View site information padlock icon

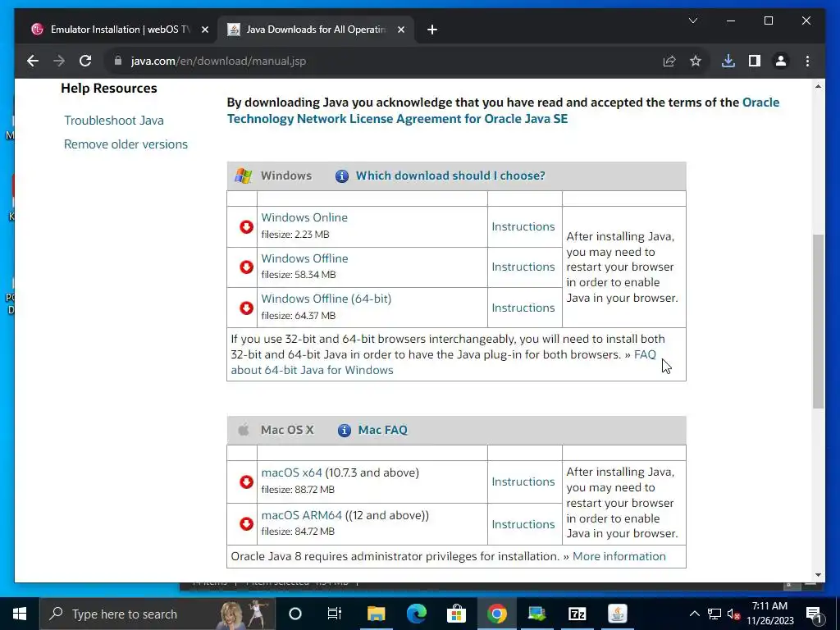pos(118,61)
